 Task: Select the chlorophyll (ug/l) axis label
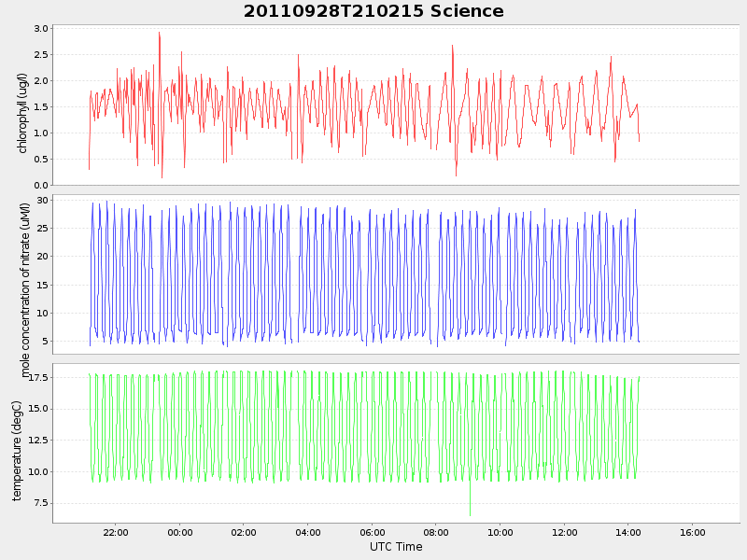22,113
